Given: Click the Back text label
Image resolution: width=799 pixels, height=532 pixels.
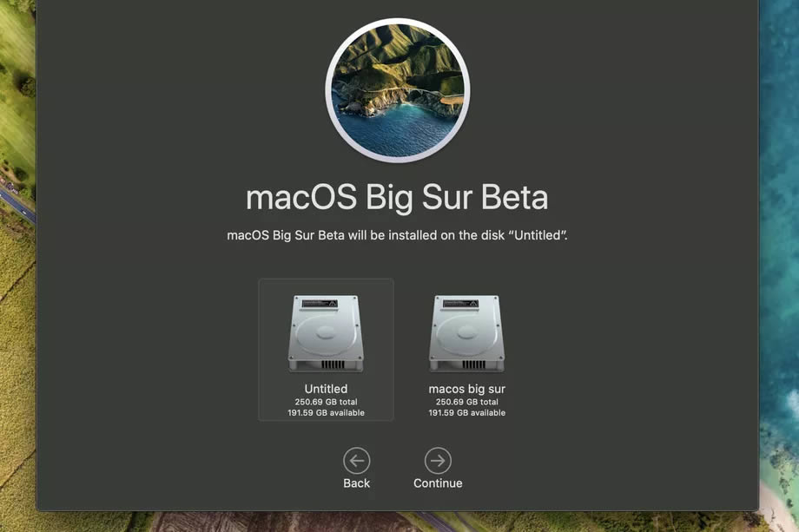Looking at the screenshot, I should point(357,483).
